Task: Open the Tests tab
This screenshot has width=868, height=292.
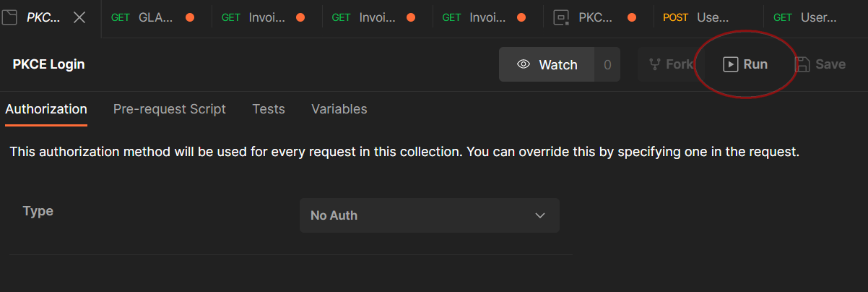Action: coord(269,109)
